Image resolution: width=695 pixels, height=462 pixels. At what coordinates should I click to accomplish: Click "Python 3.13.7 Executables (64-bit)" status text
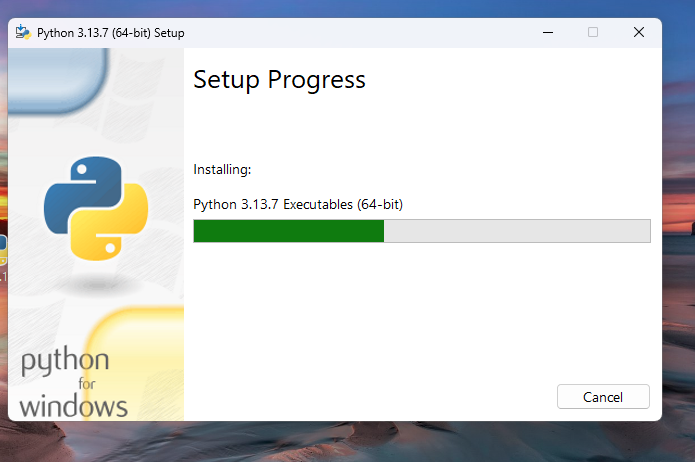[297, 204]
